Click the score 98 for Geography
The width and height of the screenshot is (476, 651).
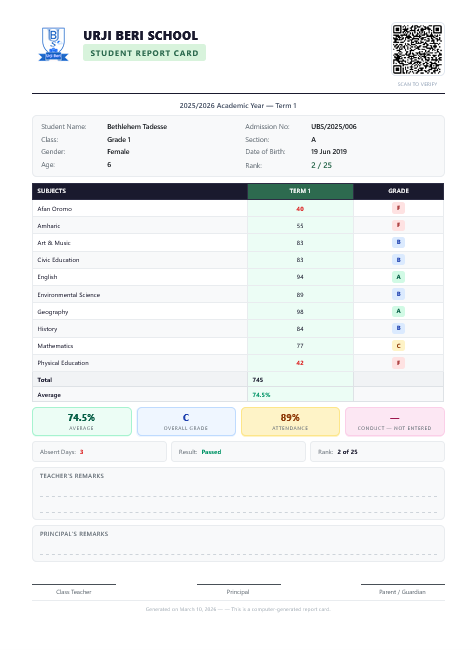pos(300,312)
